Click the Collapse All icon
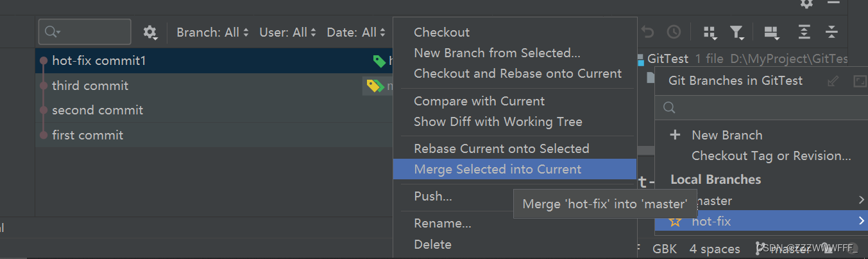This screenshot has height=259, width=868. [831, 32]
